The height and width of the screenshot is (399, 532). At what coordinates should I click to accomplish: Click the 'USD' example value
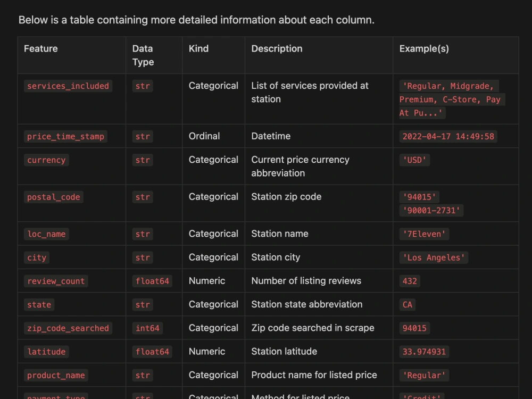(x=414, y=160)
